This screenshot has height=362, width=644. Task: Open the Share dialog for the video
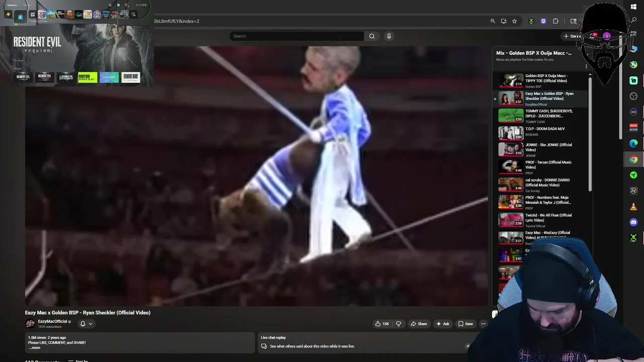coord(419,324)
